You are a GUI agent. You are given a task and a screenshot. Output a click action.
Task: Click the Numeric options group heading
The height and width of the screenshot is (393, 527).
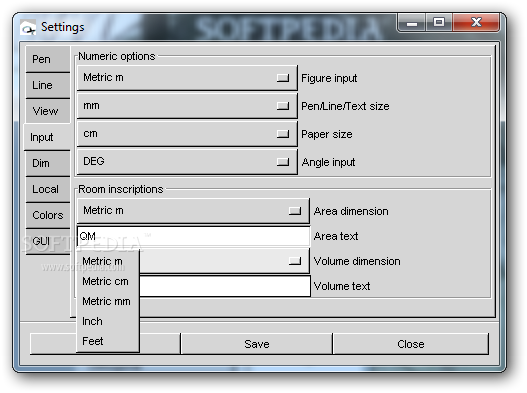pyautogui.click(x=117, y=56)
